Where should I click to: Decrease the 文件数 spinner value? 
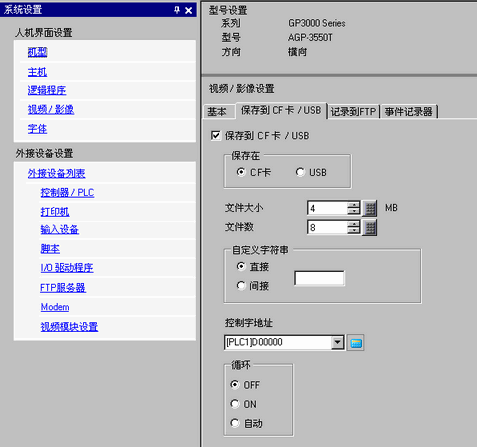pyautogui.click(x=354, y=231)
